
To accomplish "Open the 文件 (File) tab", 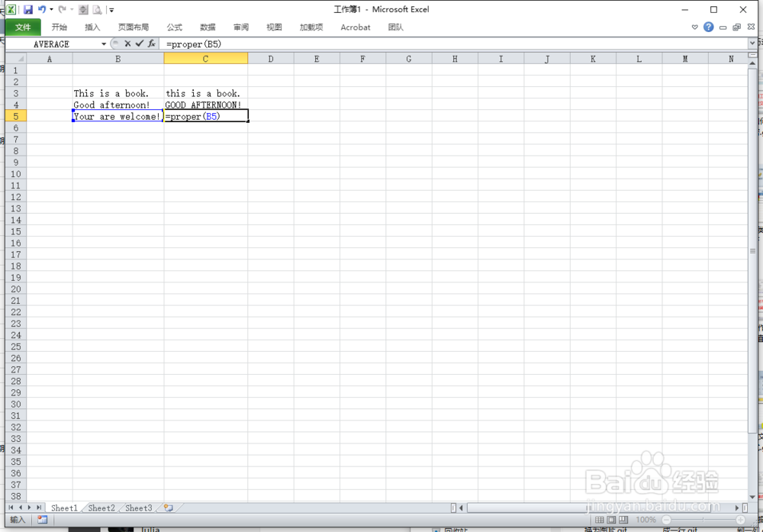I will point(23,27).
